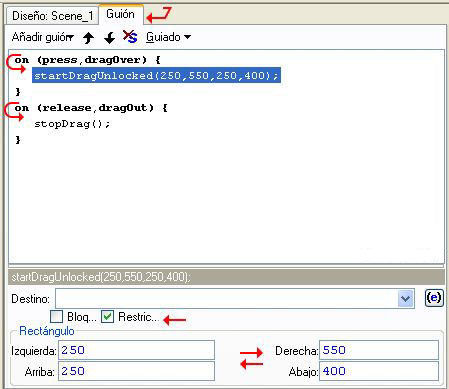
Task: Click the (e) expression button
Action: [x=434, y=297]
